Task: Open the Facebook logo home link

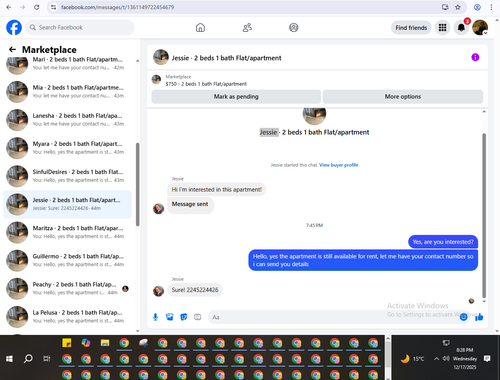Action: (14, 28)
